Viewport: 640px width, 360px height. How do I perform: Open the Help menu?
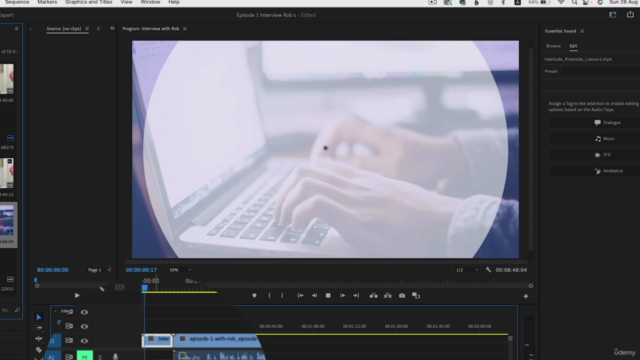174,2
